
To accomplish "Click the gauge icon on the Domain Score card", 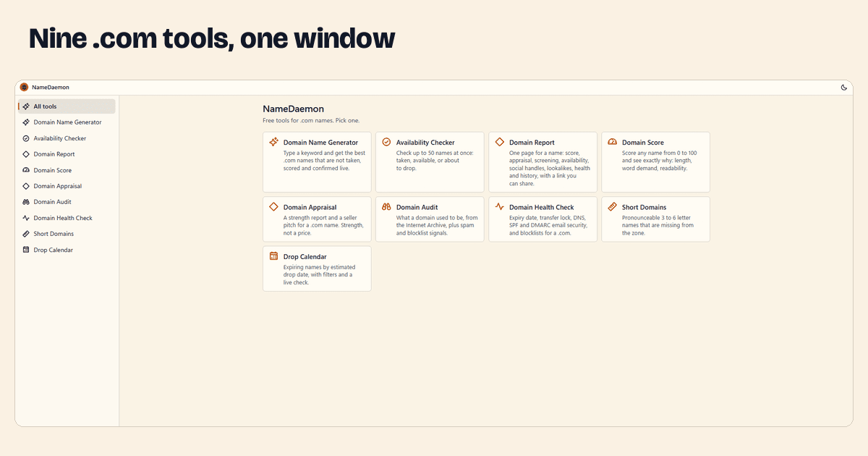I will click(x=612, y=142).
